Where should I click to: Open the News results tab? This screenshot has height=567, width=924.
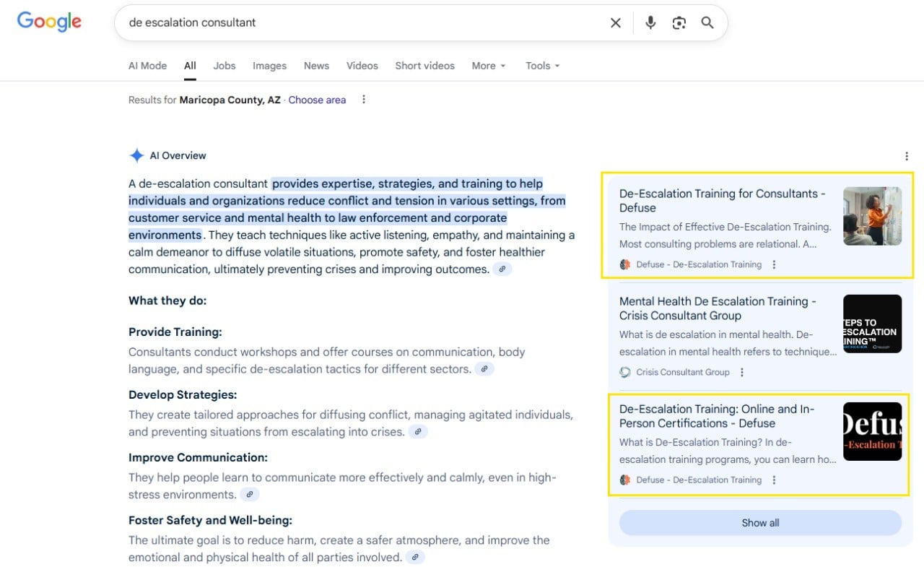click(316, 66)
